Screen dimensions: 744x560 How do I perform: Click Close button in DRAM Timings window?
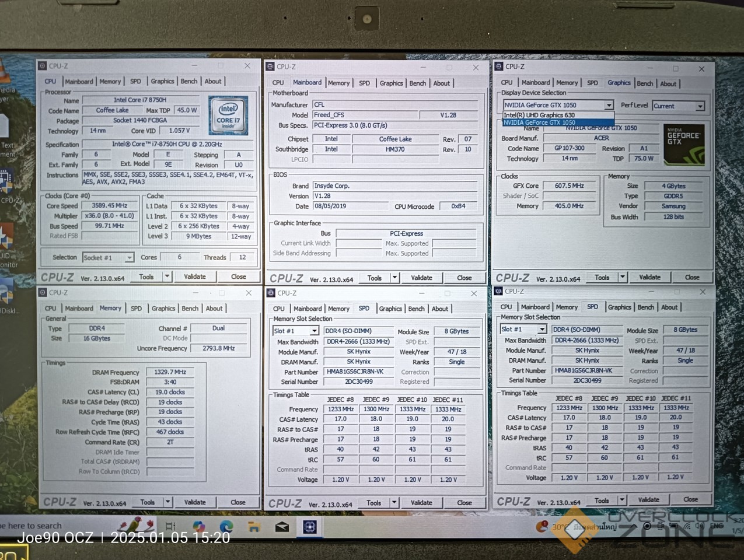tap(237, 502)
